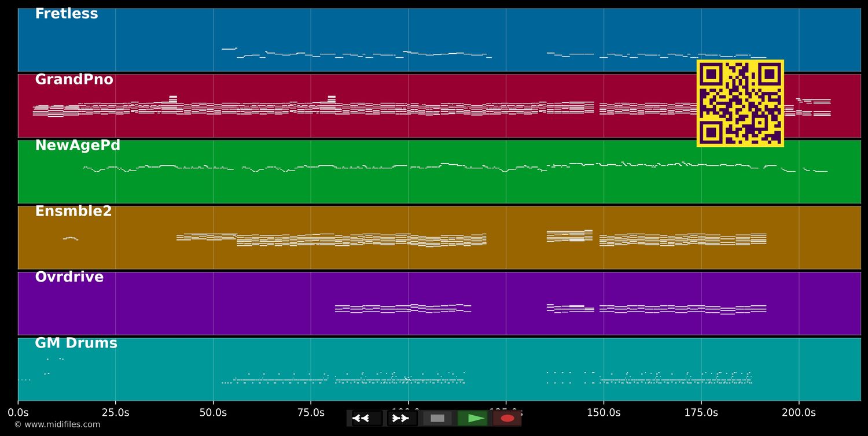Select the Ensmble2 track label
The width and height of the screenshot is (868, 436).
click(73, 212)
